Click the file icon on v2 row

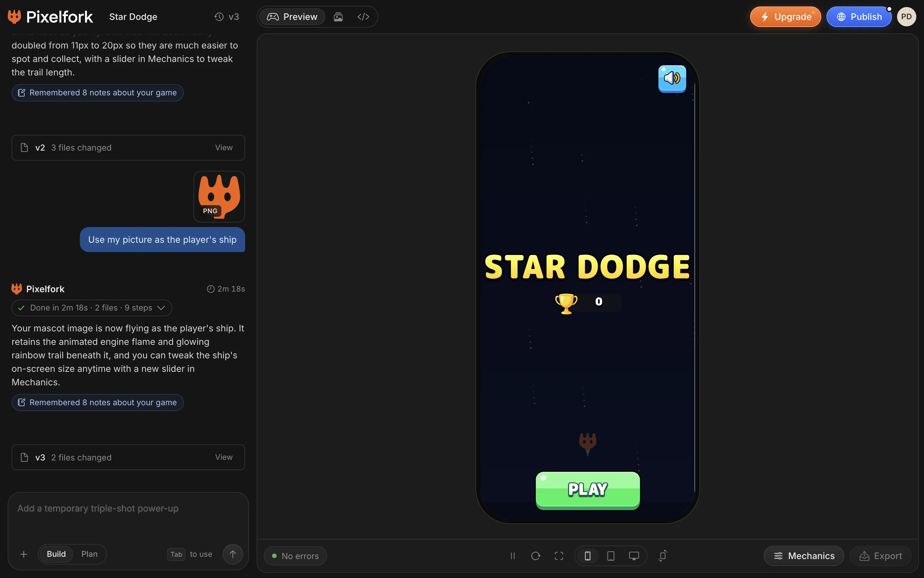(24, 148)
